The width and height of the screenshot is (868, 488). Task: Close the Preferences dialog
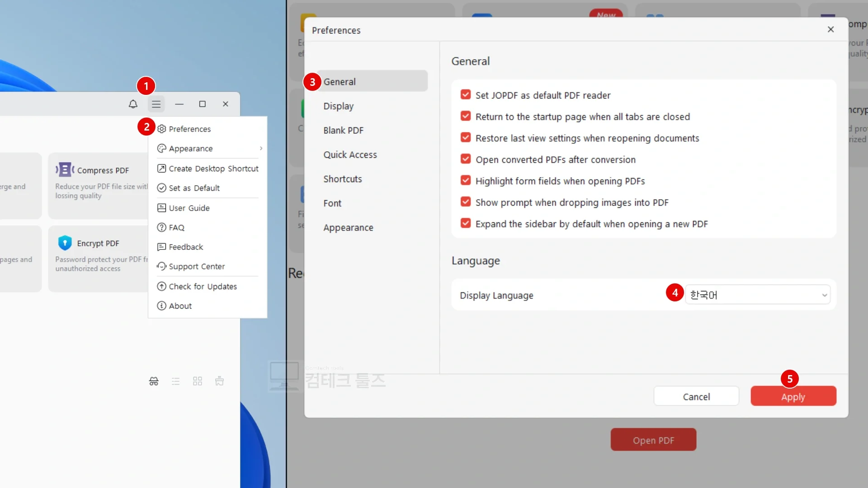point(830,29)
